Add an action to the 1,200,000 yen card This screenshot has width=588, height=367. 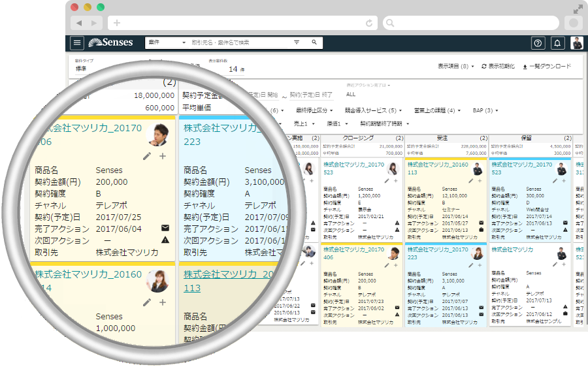tap(396, 181)
